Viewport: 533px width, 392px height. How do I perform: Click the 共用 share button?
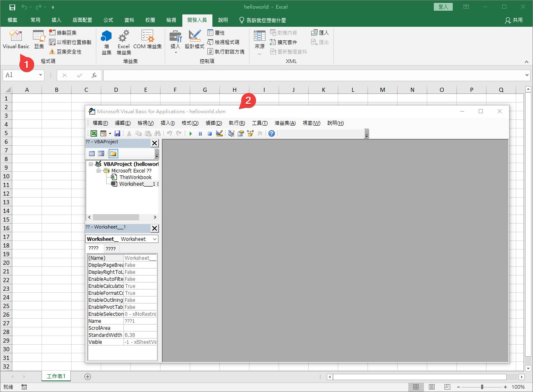(x=514, y=20)
